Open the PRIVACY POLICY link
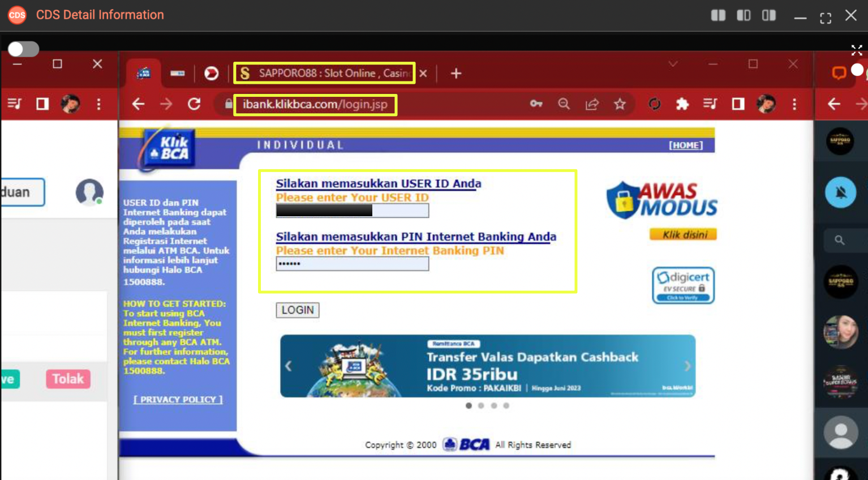 [x=178, y=400]
